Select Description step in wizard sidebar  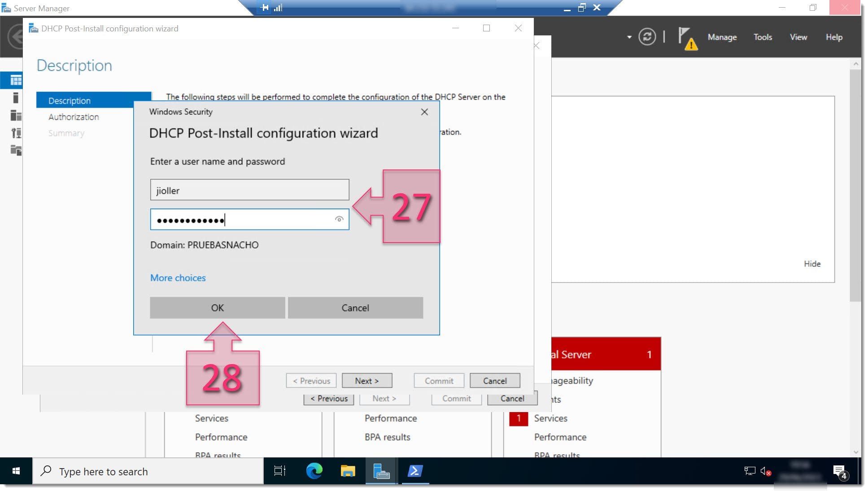pos(94,100)
